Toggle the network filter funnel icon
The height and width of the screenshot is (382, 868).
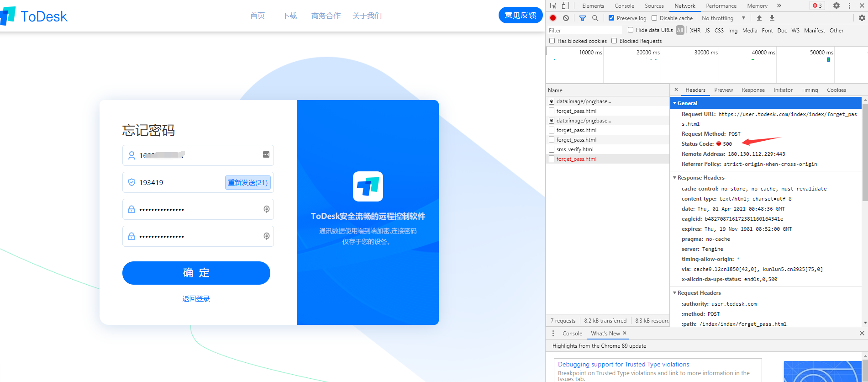583,18
